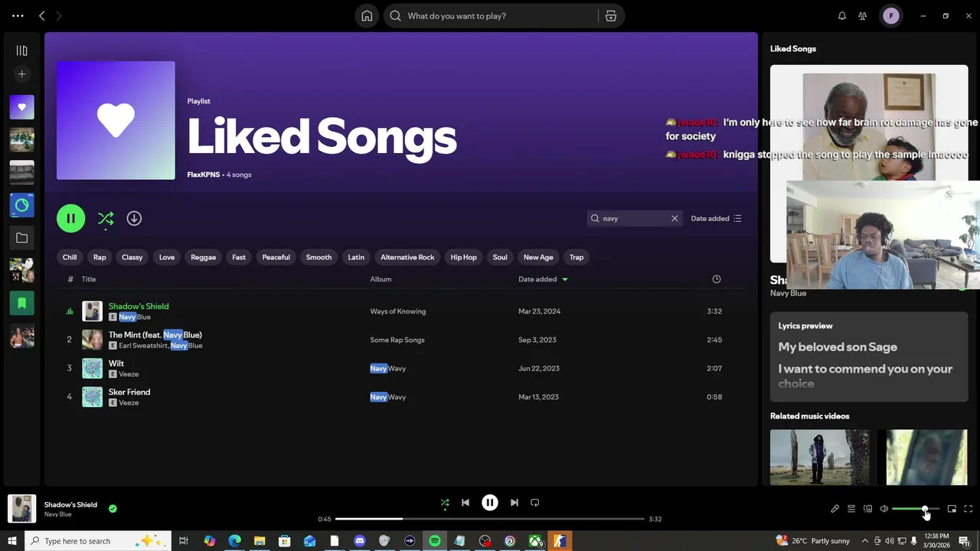
Task: Mute with the speaker icon
Action: tap(884, 509)
